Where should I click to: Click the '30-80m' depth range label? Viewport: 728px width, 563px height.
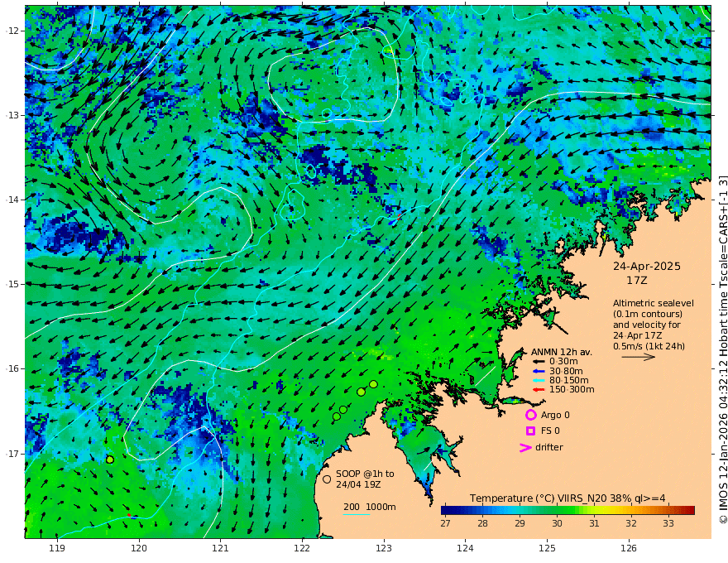pyautogui.click(x=566, y=371)
